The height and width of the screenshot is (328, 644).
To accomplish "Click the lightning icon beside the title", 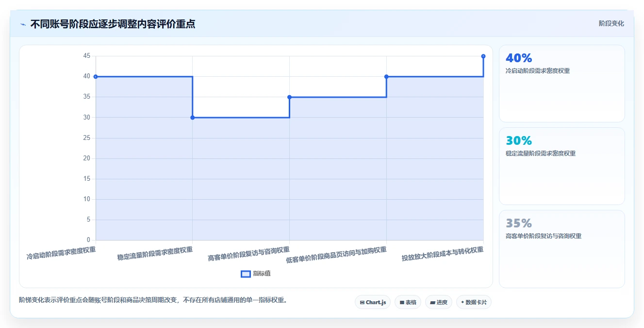I will (23, 24).
